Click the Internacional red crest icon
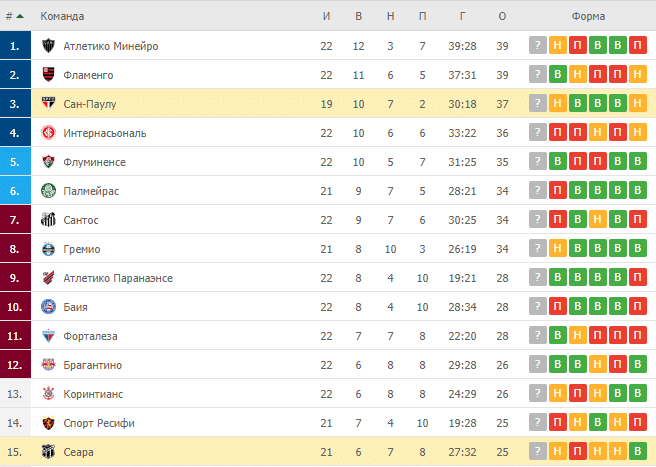Viewport: 656px width, 467px height. (49, 133)
